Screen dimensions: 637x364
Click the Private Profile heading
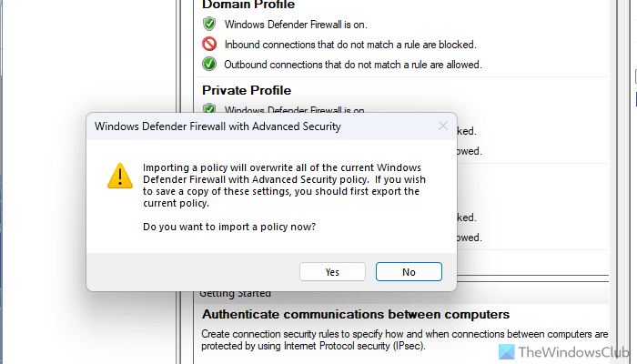coord(246,90)
